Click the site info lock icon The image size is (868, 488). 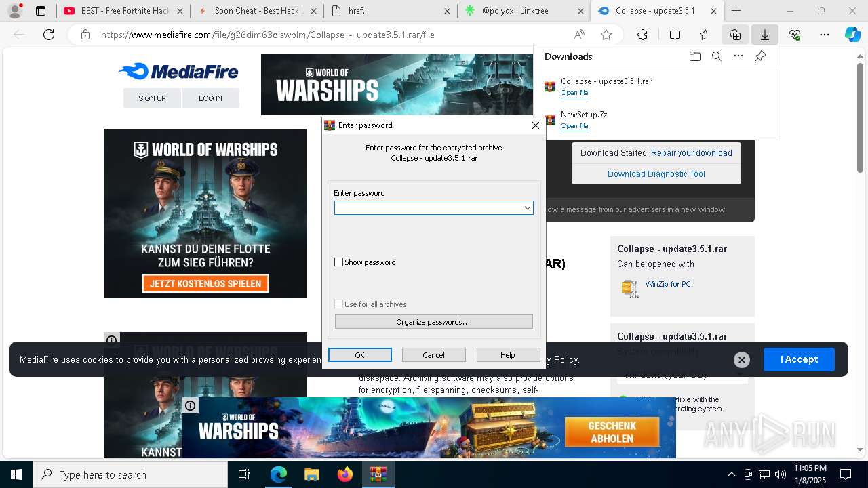pos(85,35)
